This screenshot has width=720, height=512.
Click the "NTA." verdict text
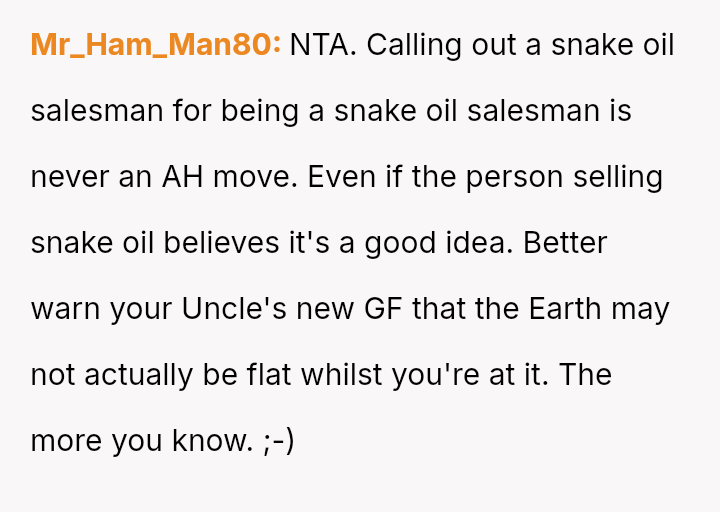322,45
